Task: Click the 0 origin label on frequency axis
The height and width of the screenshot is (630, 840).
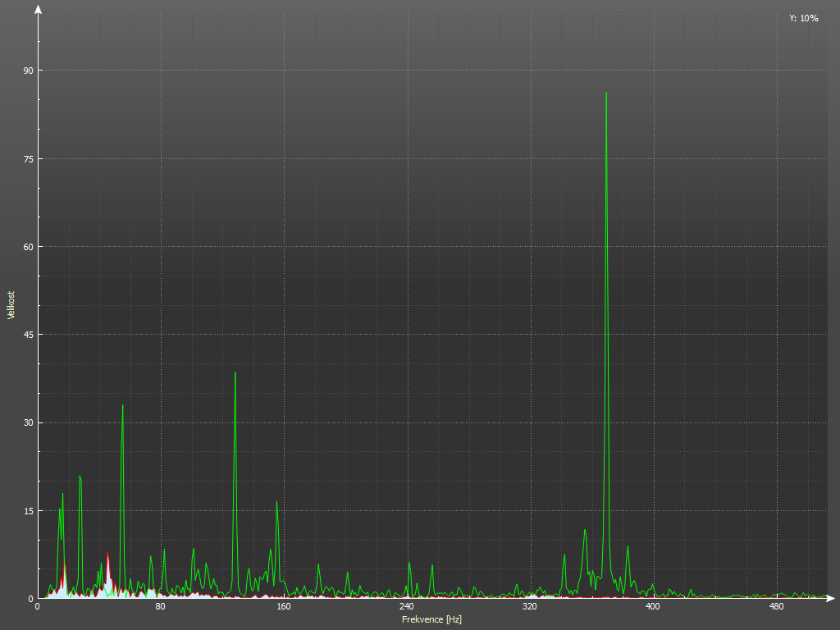Action: pos(38,607)
